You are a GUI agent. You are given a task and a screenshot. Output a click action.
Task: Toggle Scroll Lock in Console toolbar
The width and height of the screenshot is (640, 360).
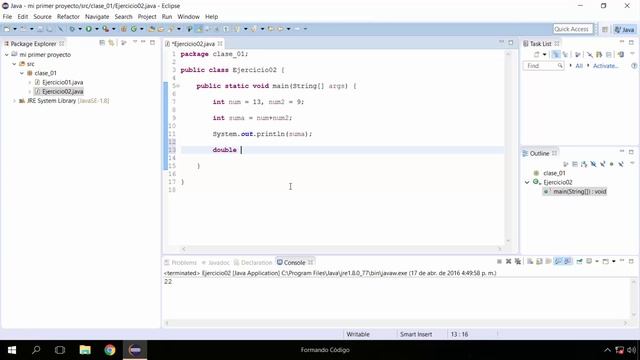coord(539,261)
